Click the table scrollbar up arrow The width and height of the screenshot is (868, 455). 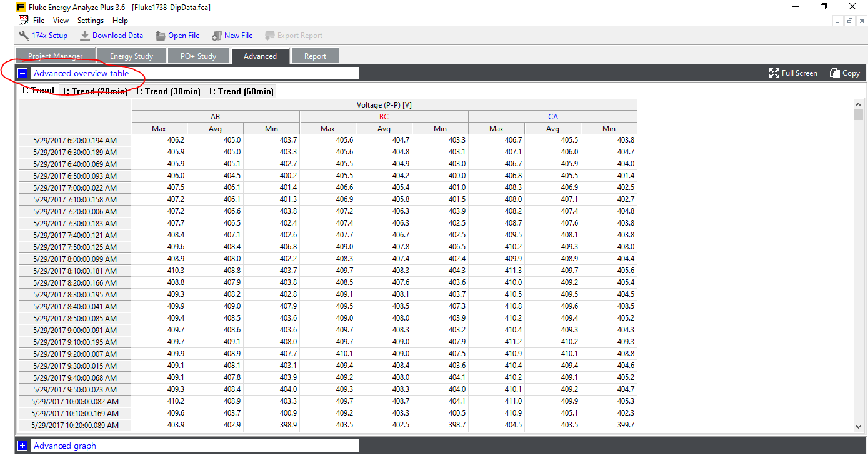pyautogui.click(x=859, y=104)
